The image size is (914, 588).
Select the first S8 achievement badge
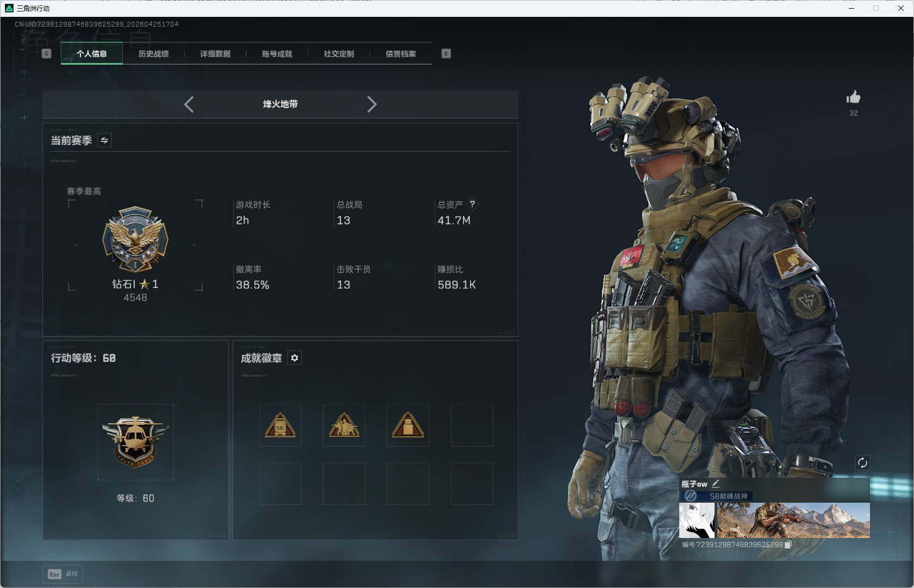[280, 426]
